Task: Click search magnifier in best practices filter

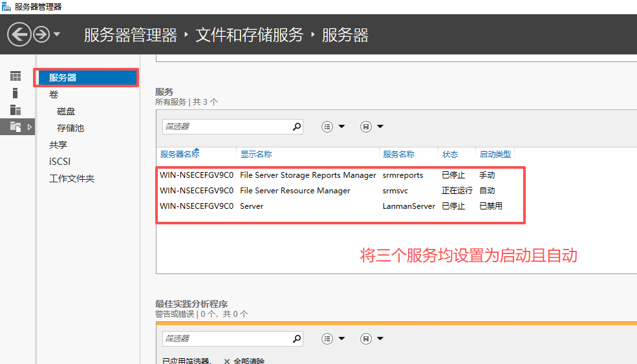Action: [297, 338]
